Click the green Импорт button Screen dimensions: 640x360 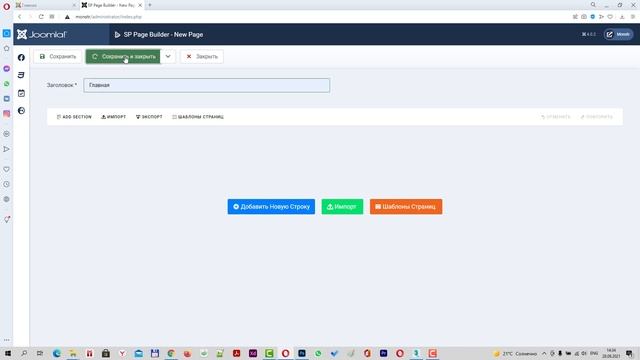(x=342, y=207)
